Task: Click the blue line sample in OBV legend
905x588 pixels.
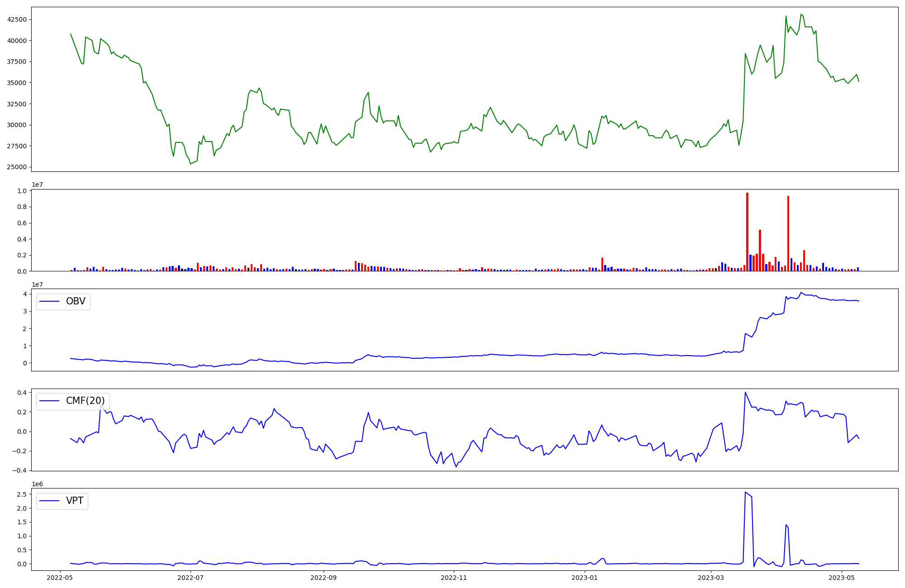Action: (x=50, y=302)
